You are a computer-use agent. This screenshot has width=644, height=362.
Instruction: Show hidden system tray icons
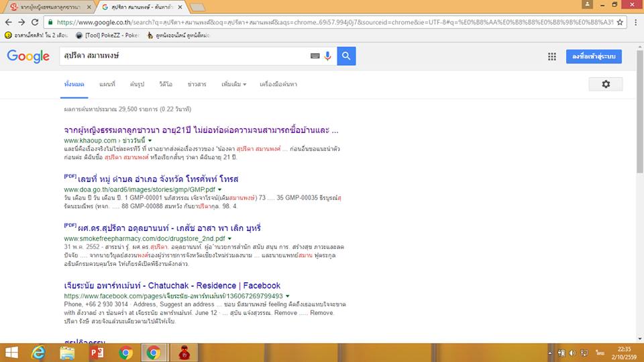pyautogui.click(x=550, y=353)
